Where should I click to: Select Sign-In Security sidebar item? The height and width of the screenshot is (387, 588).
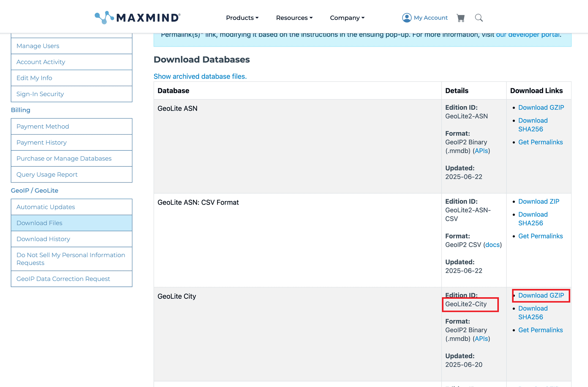(x=40, y=94)
